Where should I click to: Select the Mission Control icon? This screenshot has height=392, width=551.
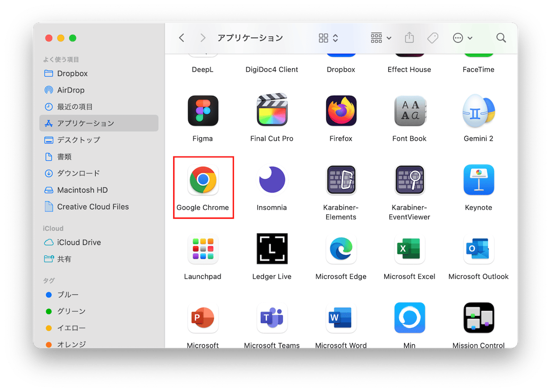tap(478, 317)
